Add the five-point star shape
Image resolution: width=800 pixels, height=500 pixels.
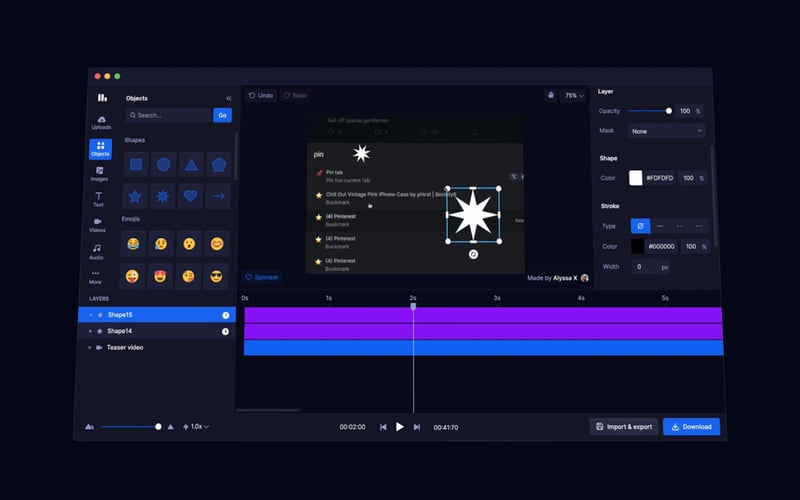[x=135, y=196]
